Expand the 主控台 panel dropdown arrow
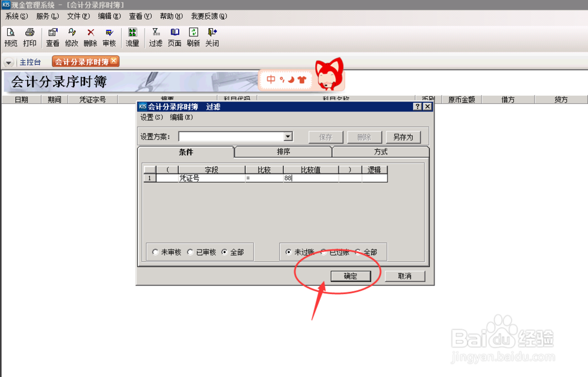 click(8, 61)
